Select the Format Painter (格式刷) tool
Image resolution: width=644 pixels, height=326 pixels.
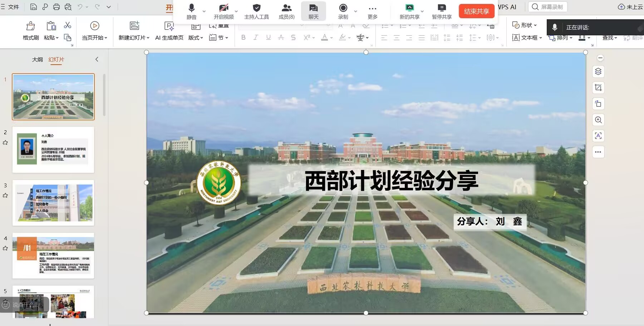click(x=31, y=31)
